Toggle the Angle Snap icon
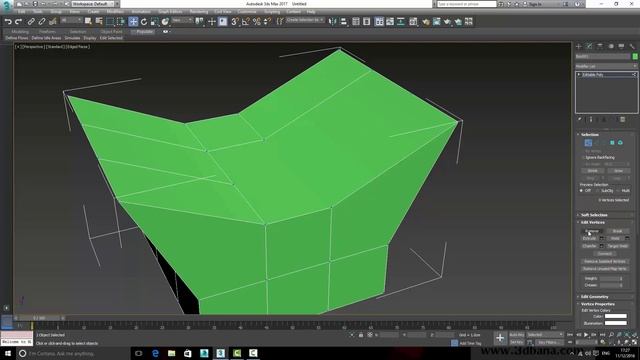This screenshot has height=360, width=640. 245,22
